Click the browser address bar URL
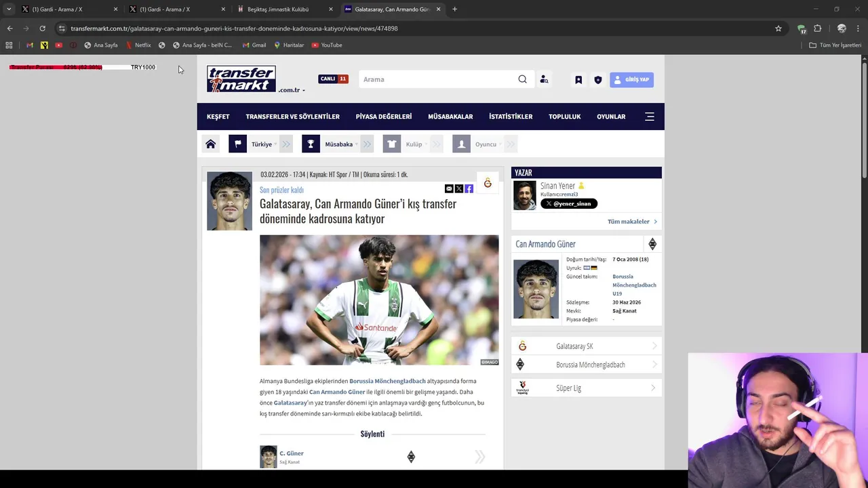This screenshot has height=488, width=868. 234,28
